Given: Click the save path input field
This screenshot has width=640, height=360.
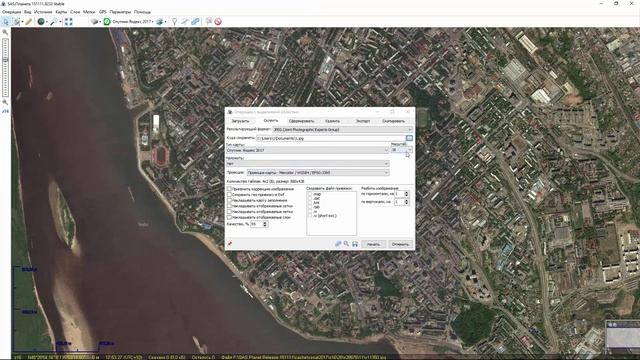Looking at the screenshot, I should point(330,138).
